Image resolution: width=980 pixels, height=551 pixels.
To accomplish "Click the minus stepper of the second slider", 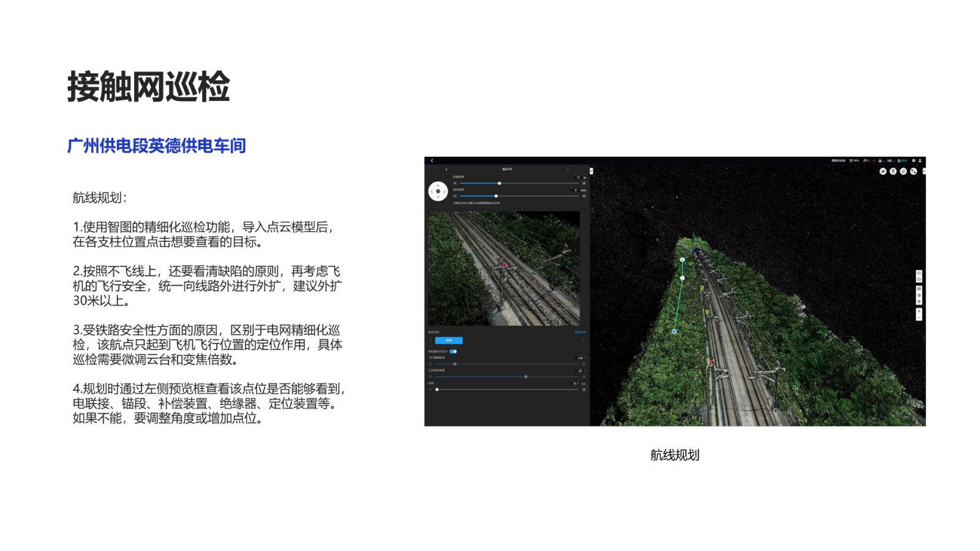I will (455, 196).
